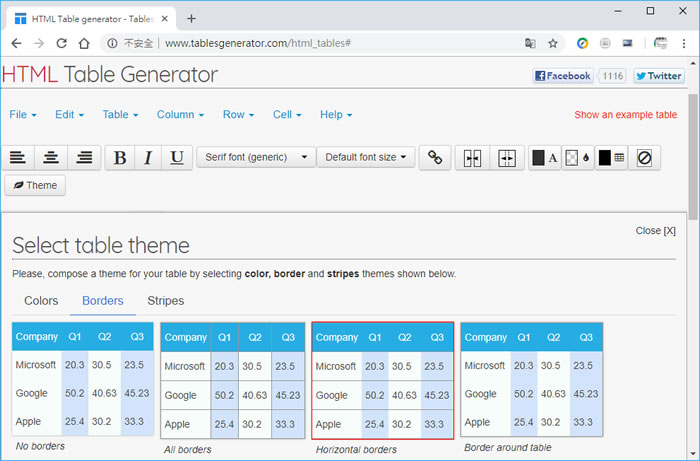Align cell text to the left
Screen dimensions: 700x461
pyautogui.click(x=18, y=158)
